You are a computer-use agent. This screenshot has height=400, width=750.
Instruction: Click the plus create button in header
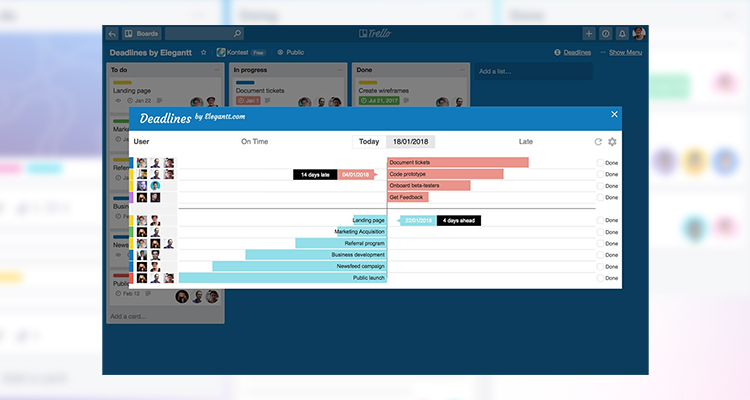click(589, 33)
